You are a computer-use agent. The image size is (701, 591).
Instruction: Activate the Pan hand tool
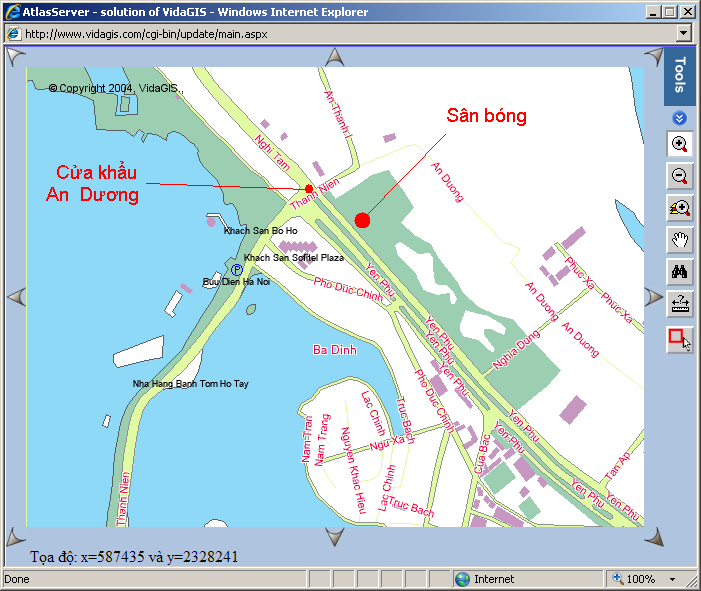pyautogui.click(x=680, y=240)
